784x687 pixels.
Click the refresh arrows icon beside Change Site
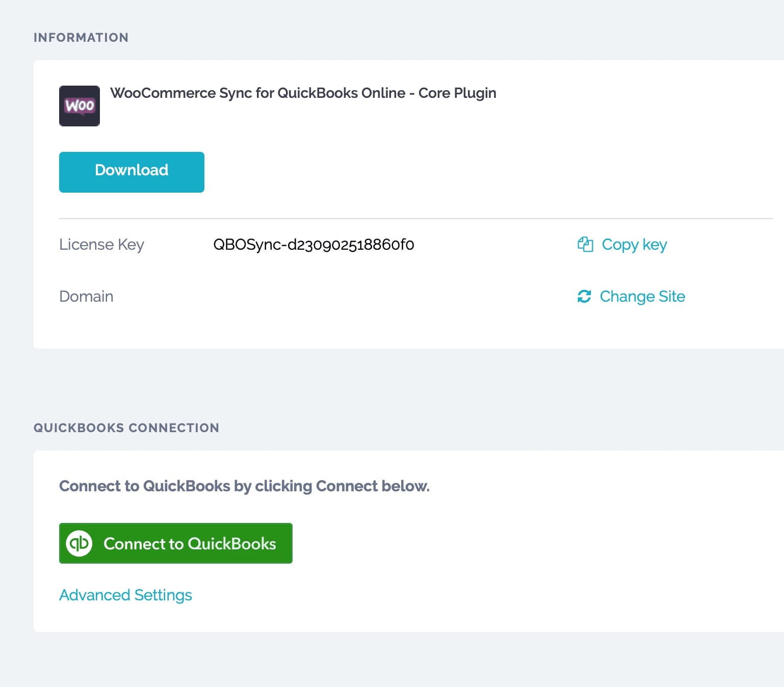tap(584, 296)
